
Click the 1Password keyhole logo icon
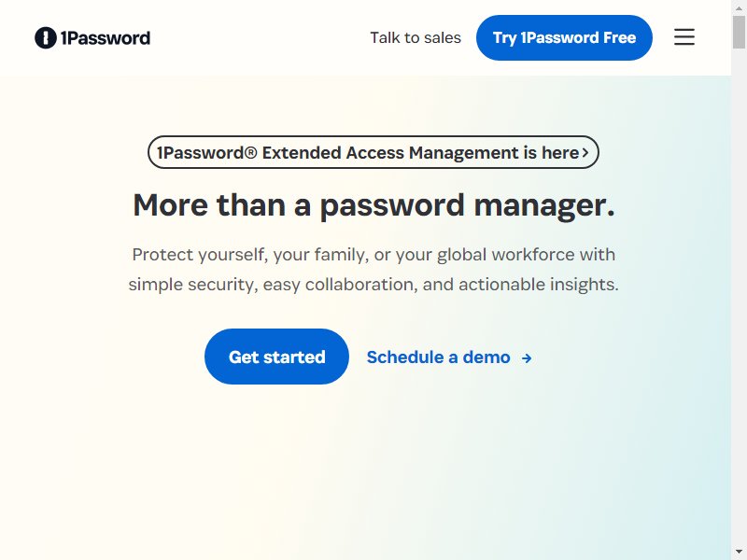click(46, 37)
